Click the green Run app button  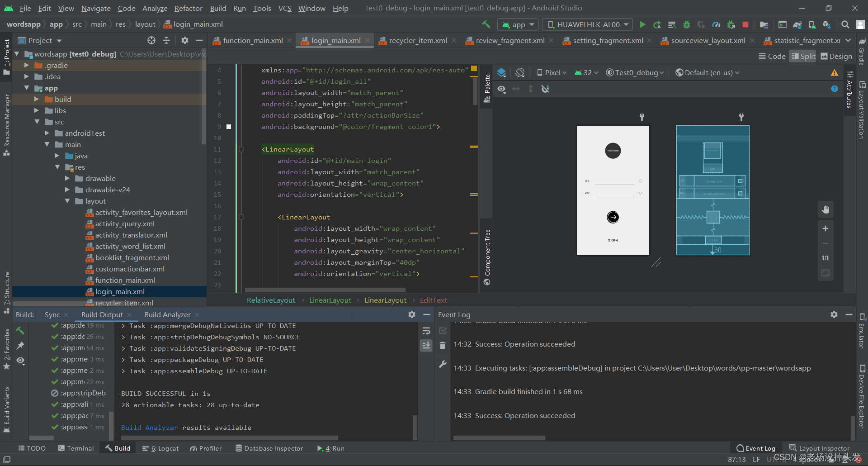pos(642,24)
